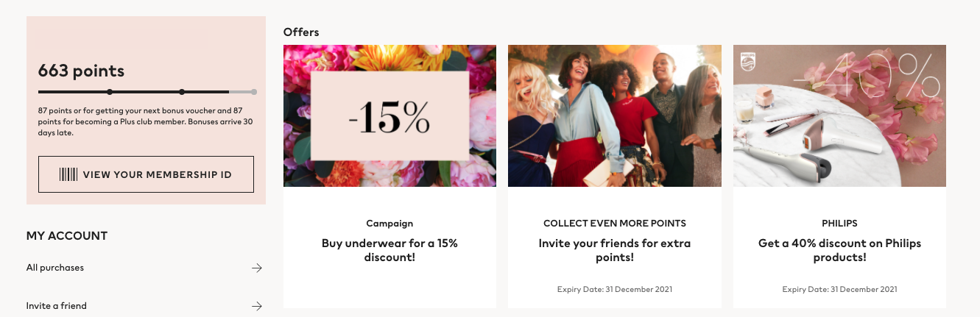Click the COLLECT EVEN MORE POINTS label
The width and height of the screenshot is (980, 317).
[614, 224]
